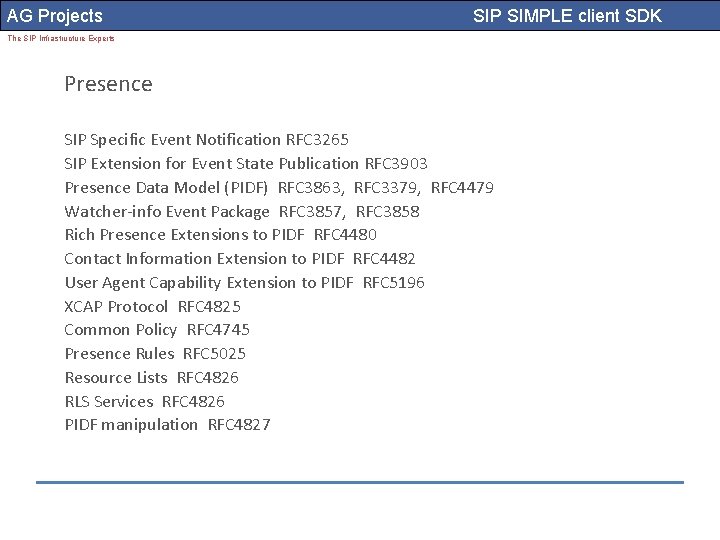Click PIDF manipulation RFC4827 line
720x540 pixels.
coord(167,424)
